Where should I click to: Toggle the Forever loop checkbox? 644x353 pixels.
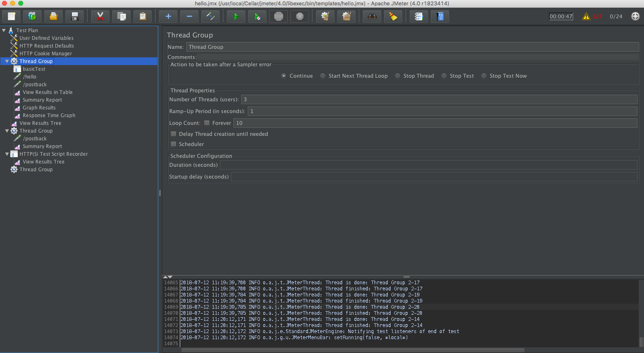[x=207, y=123]
